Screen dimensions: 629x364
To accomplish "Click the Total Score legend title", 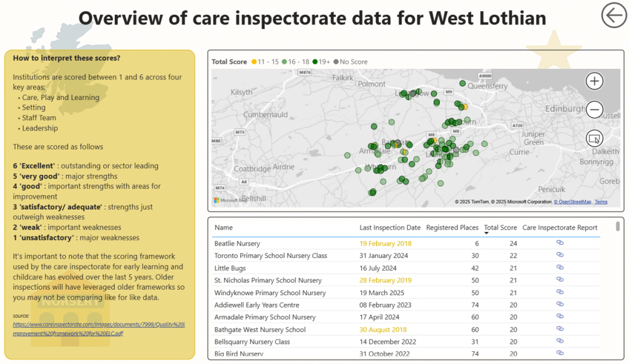I will tap(229, 62).
